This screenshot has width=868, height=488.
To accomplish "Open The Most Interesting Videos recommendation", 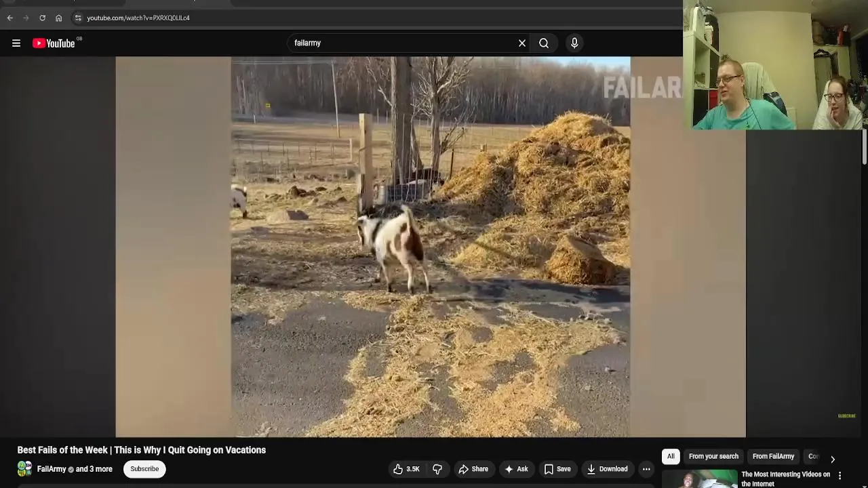I will 785,479.
